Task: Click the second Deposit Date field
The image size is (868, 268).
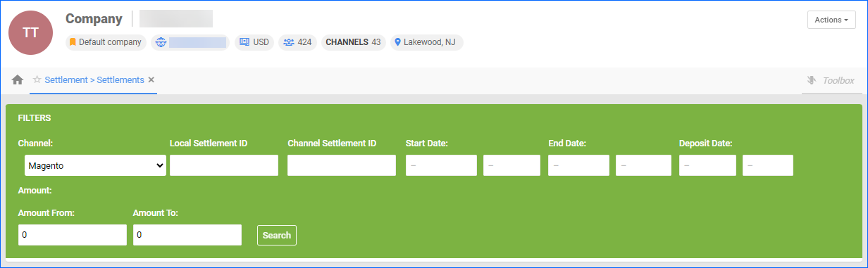Action: [768, 165]
